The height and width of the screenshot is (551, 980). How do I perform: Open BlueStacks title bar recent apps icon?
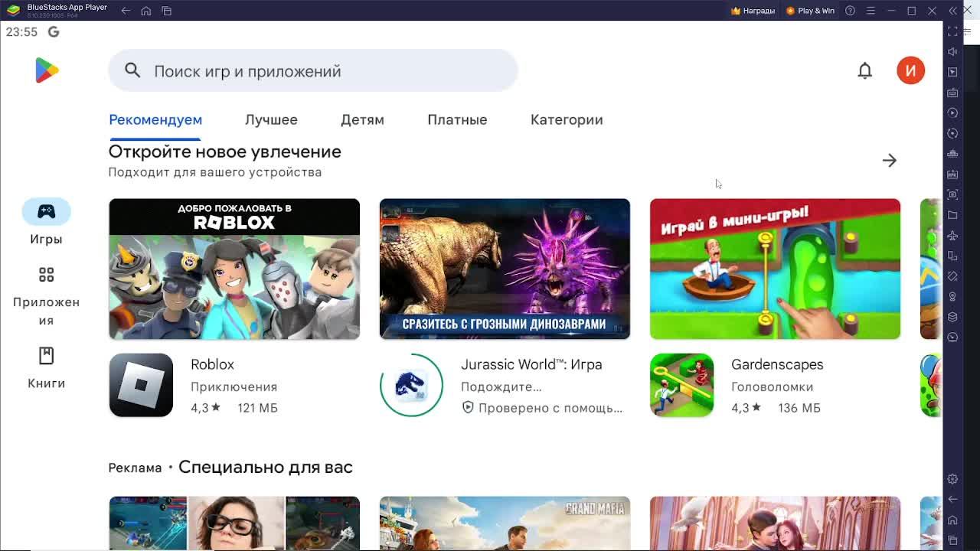pyautogui.click(x=167, y=11)
